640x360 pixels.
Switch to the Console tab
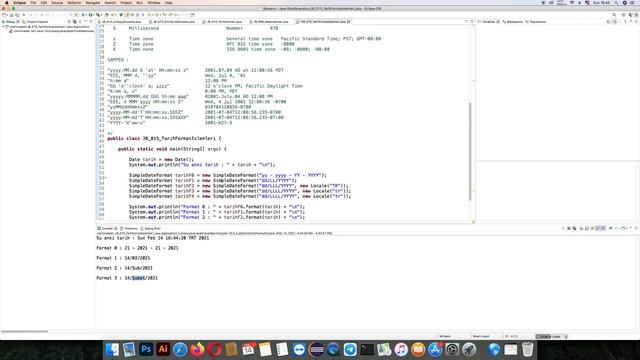coord(107,229)
